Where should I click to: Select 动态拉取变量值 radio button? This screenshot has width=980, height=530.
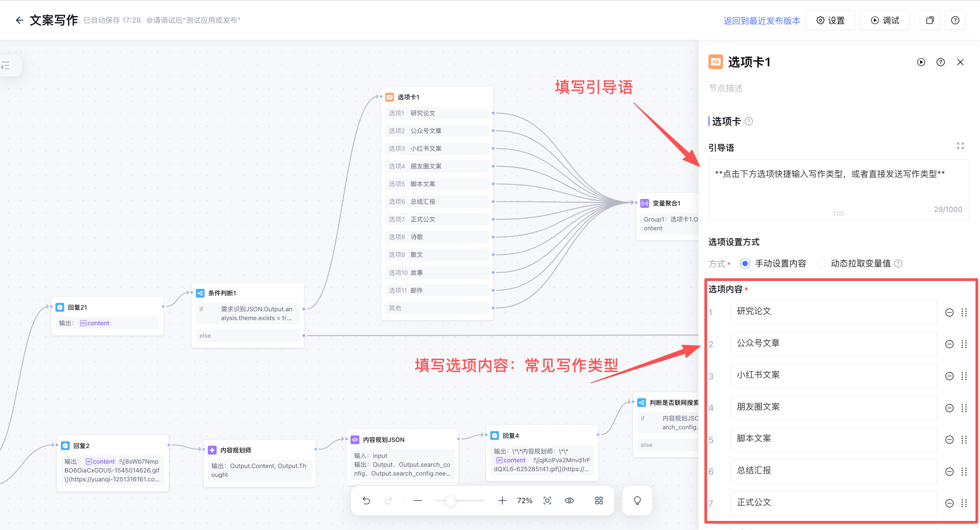point(821,264)
